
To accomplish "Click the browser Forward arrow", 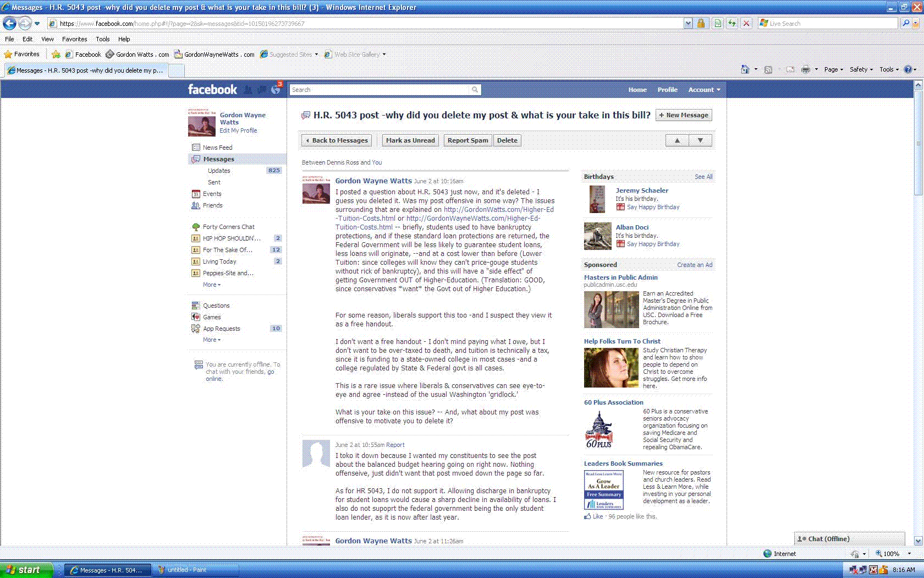I will point(25,23).
